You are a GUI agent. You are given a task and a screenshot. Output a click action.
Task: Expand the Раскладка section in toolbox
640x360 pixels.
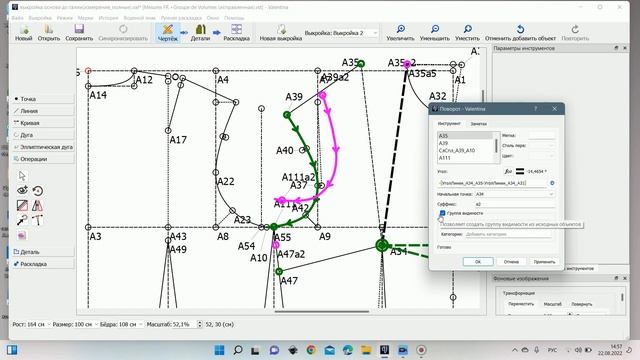(43, 264)
